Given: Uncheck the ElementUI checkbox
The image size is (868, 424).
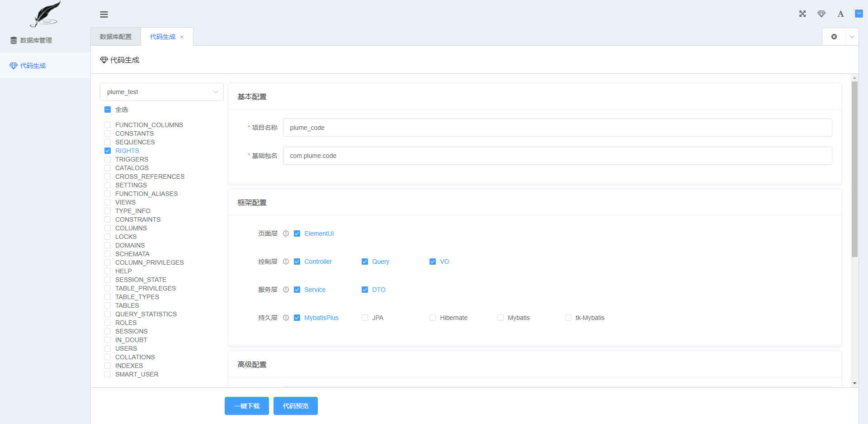Looking at the screenshot, I should 297,233.
